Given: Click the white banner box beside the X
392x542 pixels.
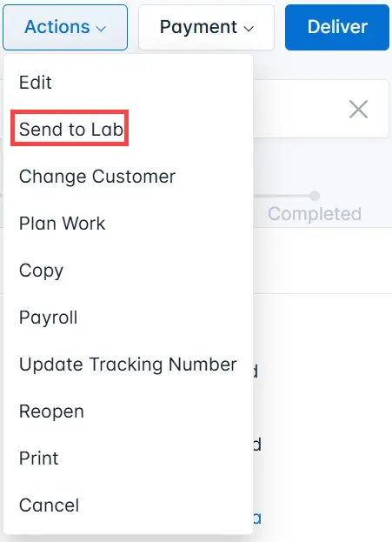Looking at the screenshot, I should [321, 109].
